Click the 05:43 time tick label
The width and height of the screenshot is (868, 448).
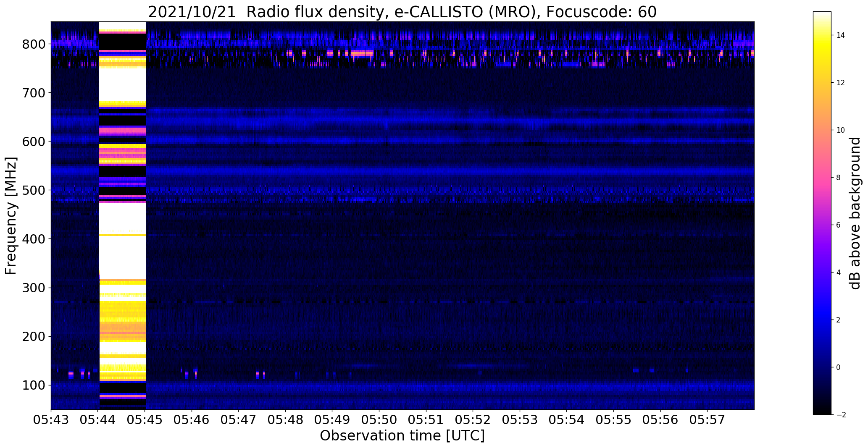[x=51, y=420]
